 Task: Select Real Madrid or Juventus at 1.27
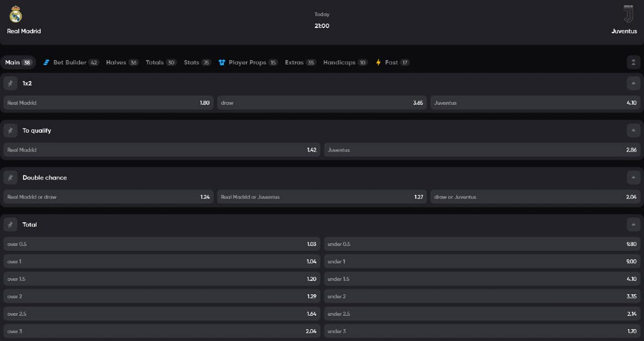[322, 197]
